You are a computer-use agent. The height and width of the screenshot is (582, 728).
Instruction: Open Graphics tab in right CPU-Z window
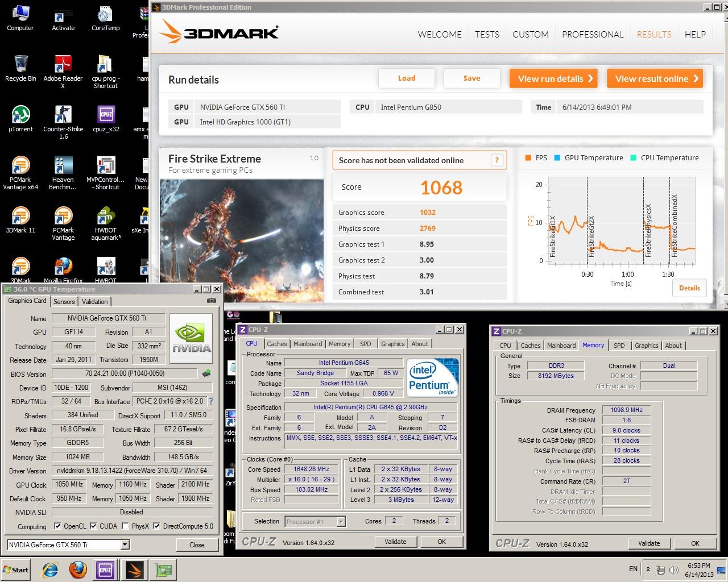[x=646, y=346]
